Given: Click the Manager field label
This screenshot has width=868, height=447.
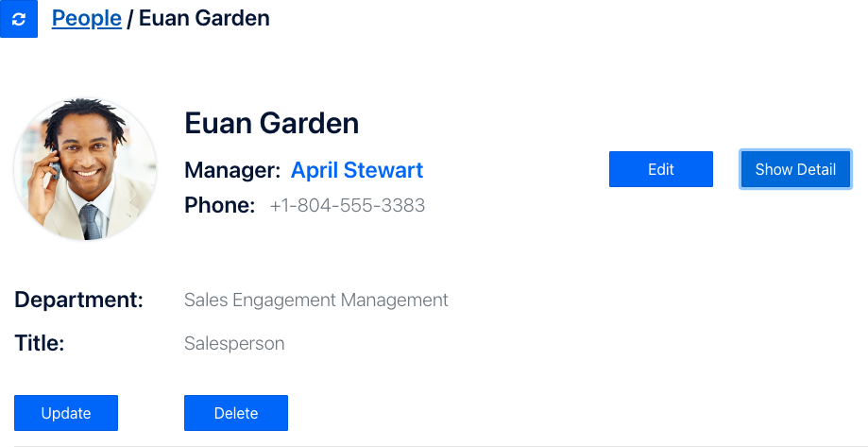Looking at the screenshot, I should click(232, 170).
